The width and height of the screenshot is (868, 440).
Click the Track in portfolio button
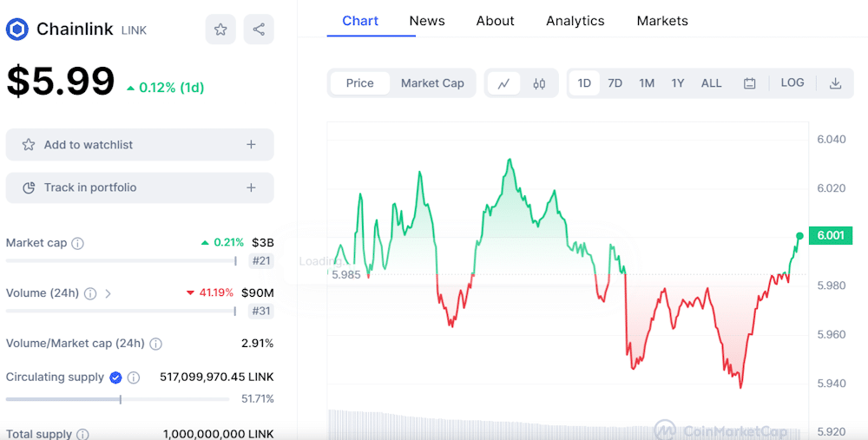click(x=140, y=187)
